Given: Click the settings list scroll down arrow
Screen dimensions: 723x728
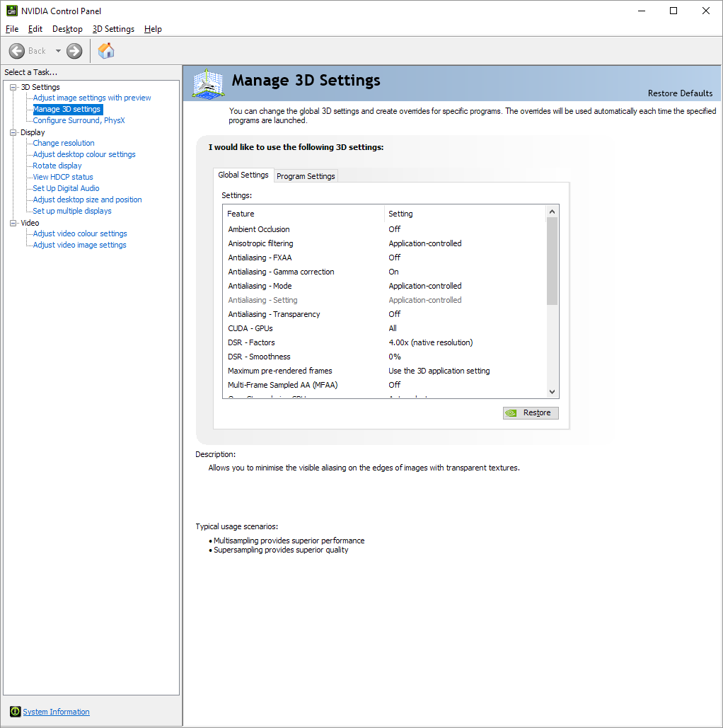Looking at the screenshot, I should pyautogui.click(x=552, y=392).
